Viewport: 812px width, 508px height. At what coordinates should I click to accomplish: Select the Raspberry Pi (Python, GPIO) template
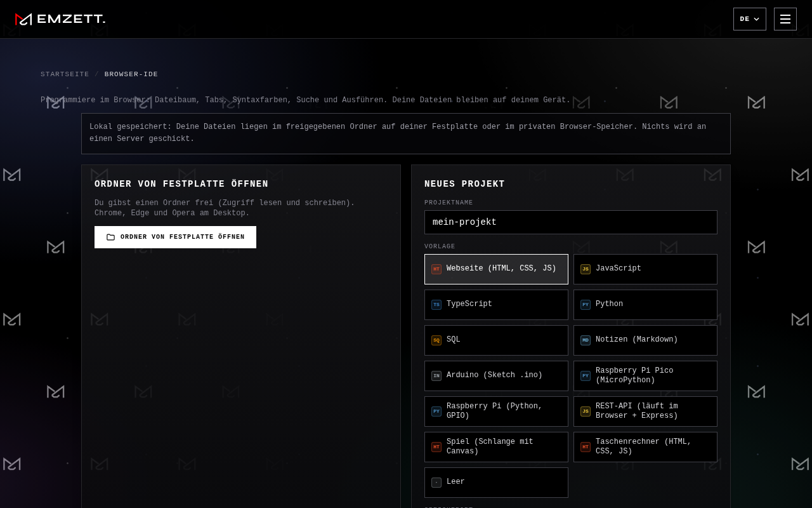(496, 411)
